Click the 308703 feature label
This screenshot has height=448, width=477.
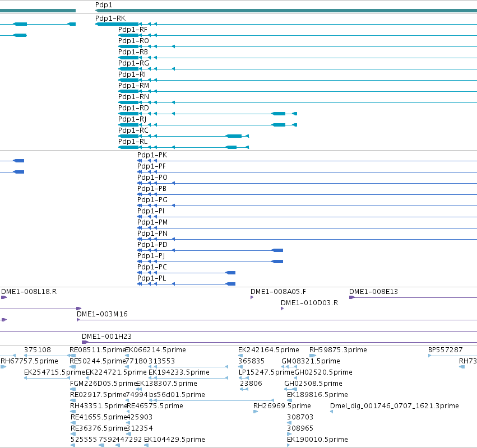pyautogui.click(x=300, y=417)
